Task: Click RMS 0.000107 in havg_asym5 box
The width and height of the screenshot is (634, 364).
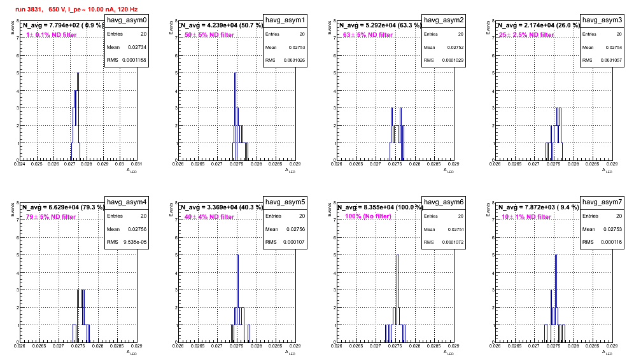Action: (285, 242)
